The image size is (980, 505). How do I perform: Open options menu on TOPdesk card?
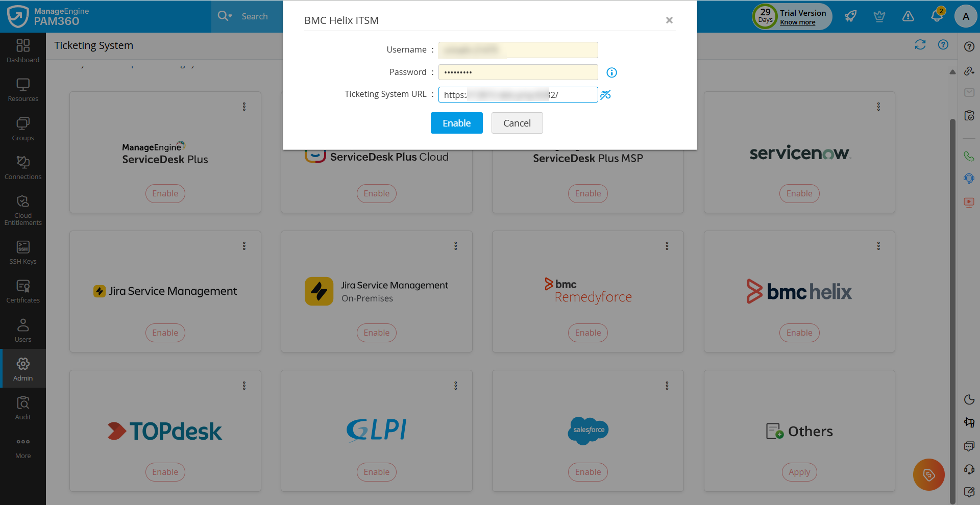coord(244,386)
